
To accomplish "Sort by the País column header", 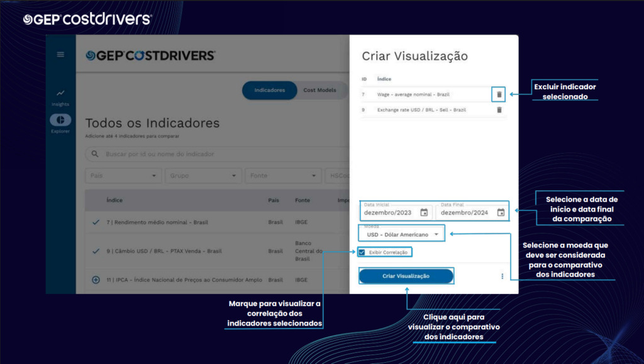I will click(x=274, y=200).
